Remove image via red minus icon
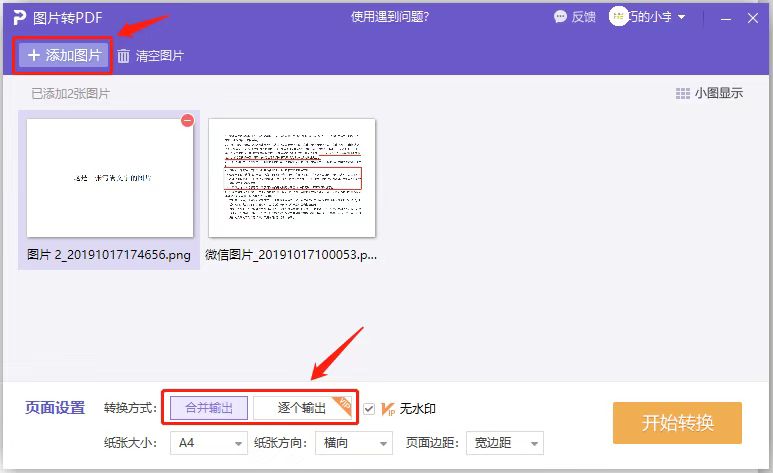 pyautogui.click(x=187, y=120)
